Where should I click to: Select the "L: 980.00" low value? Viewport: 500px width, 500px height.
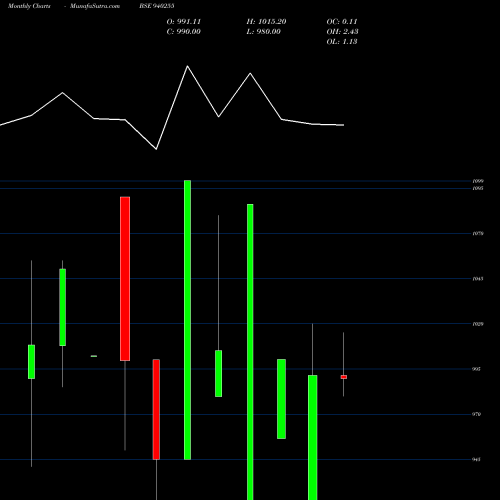point(263,32)
